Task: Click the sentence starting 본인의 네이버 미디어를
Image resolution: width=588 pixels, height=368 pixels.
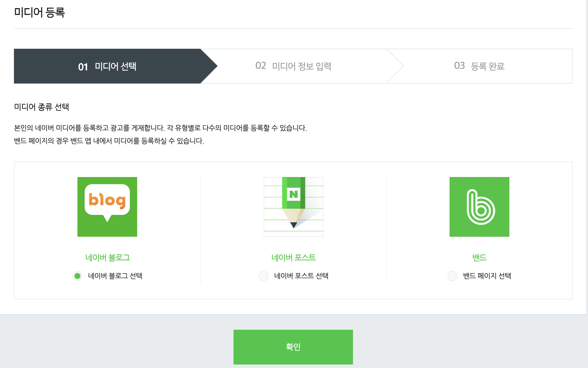Action: click(x=160, y=128)
